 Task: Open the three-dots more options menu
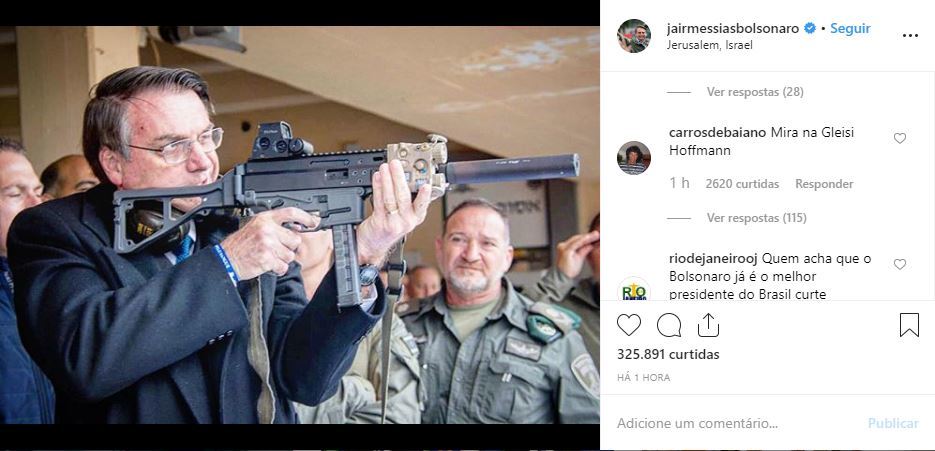tap(910, 36)
